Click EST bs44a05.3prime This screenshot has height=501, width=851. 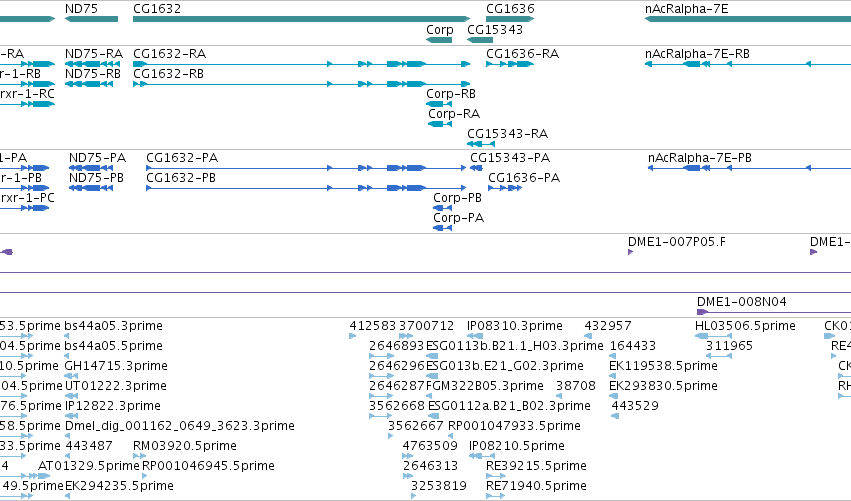click(x=113, y=326)
